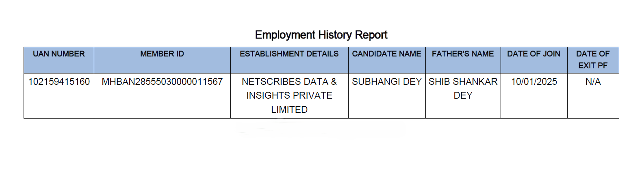Image resolution: width=644 pixels, height=190 pixels.
Task: Select the DATE OF EXIT PF header
Action: 593,60
